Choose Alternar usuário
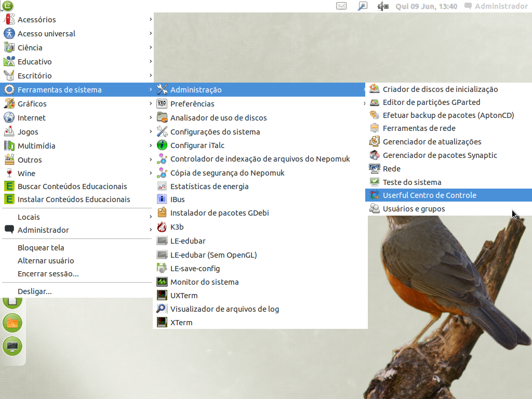 click(77, 261)
